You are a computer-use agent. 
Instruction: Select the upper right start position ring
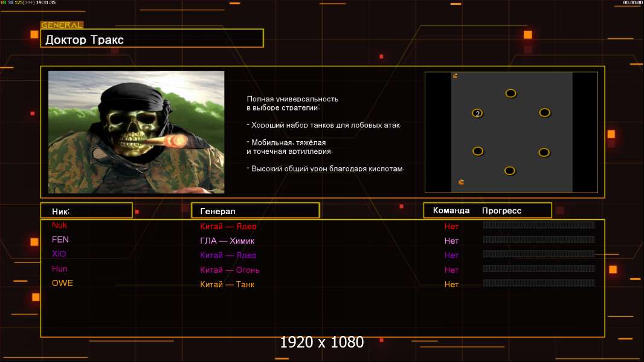[544, 112]
